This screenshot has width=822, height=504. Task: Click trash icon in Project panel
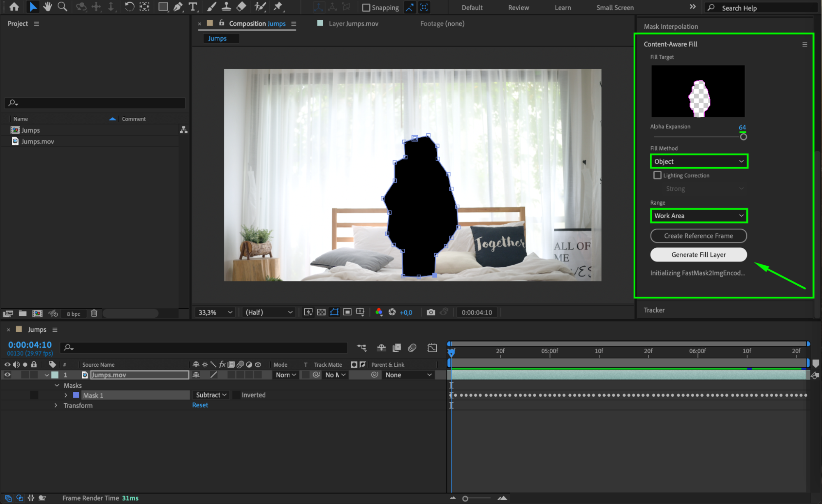click(x=94, y=314)
